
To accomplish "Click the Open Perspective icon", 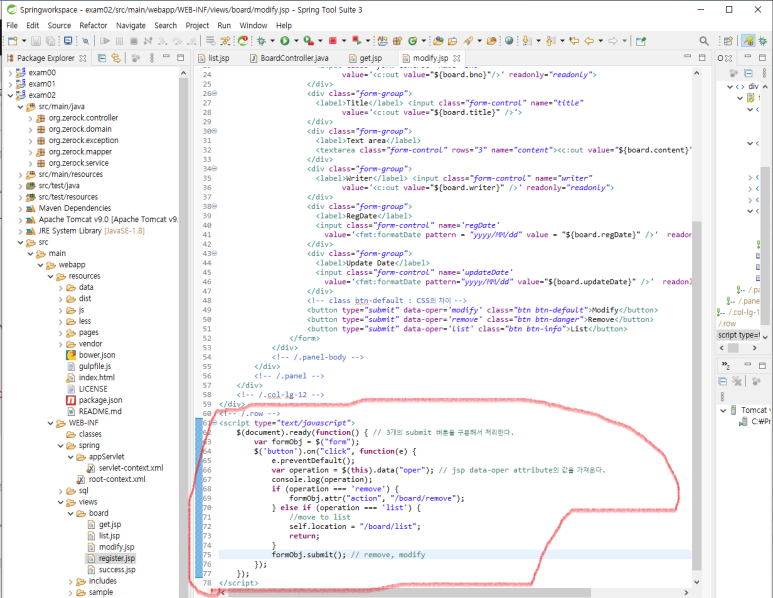I will click(728, 41).
